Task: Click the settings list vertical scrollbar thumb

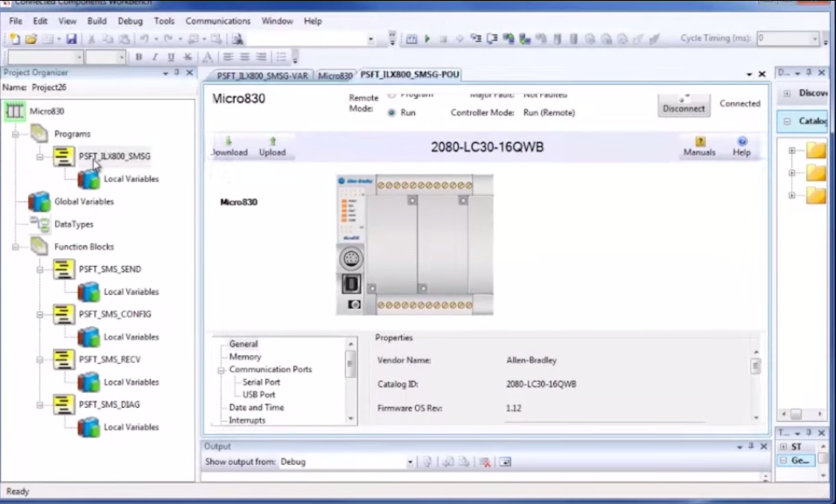Action: click(x=350, y=364)
